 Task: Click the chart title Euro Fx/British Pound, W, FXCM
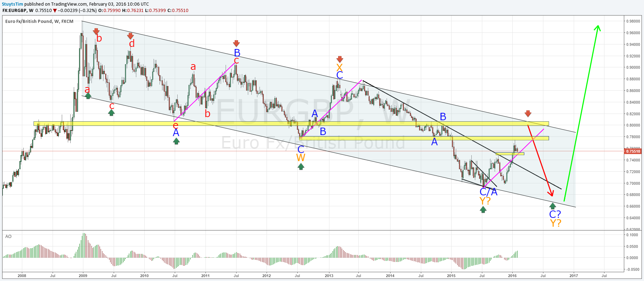(x=39, y=22)
